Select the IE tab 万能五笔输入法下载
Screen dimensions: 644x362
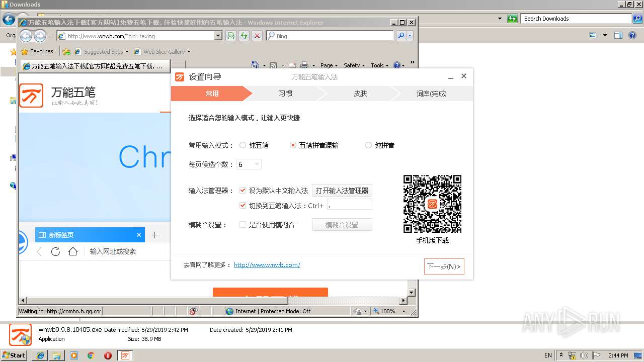click(95, 66)
